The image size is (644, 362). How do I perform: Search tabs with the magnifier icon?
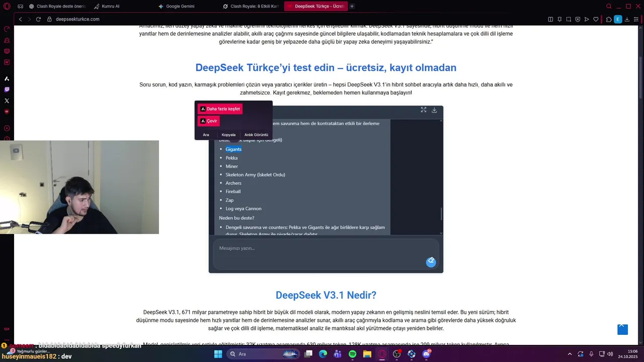tap(609, 6)
